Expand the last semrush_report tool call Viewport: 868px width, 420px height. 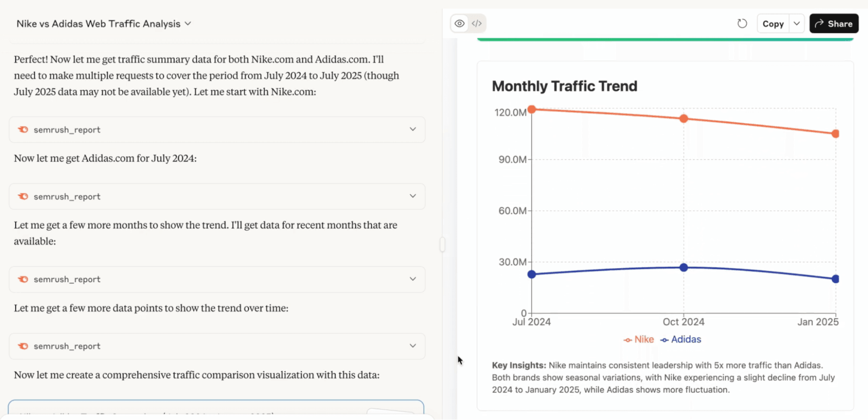[413, 346]
